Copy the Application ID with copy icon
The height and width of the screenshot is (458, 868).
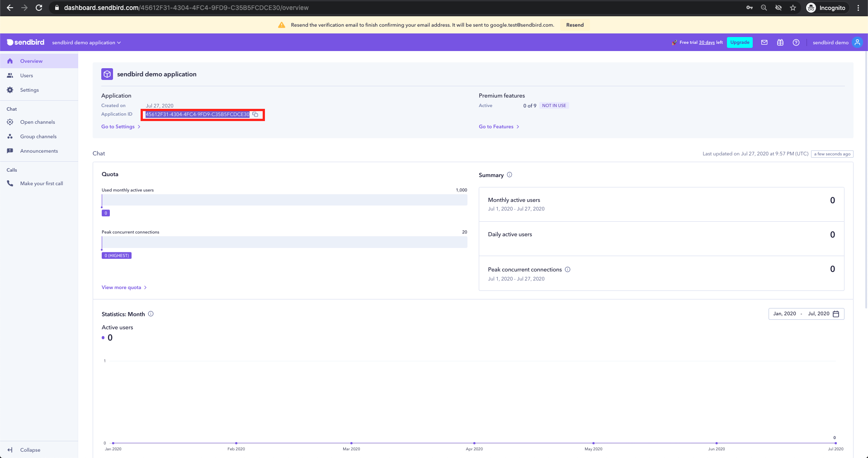point(255,115)
